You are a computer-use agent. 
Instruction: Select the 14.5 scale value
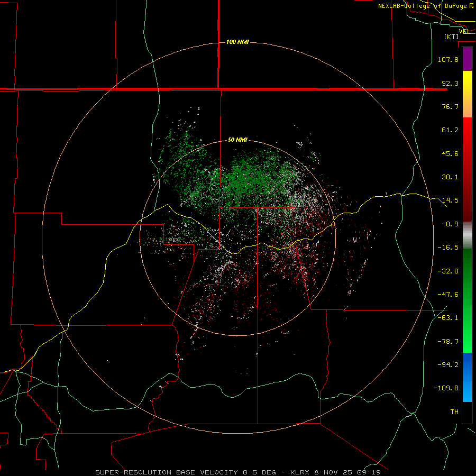450,200
